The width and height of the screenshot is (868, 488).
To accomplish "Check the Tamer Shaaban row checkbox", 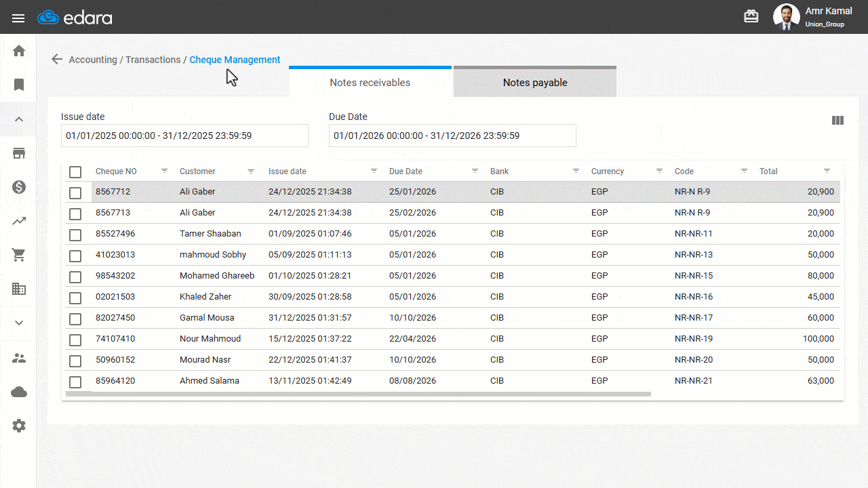I will 75,235.
